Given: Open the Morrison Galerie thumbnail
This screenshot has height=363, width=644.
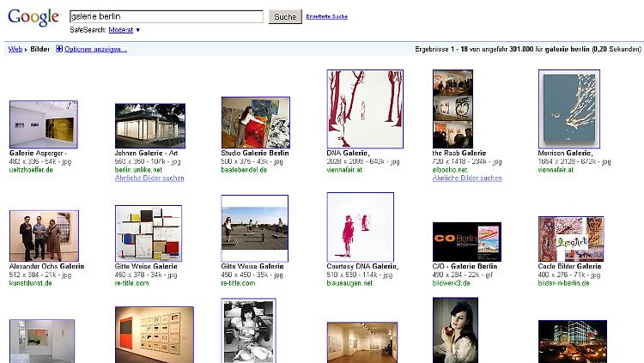Looking at the screenshot, I should [x=568, y=109].
